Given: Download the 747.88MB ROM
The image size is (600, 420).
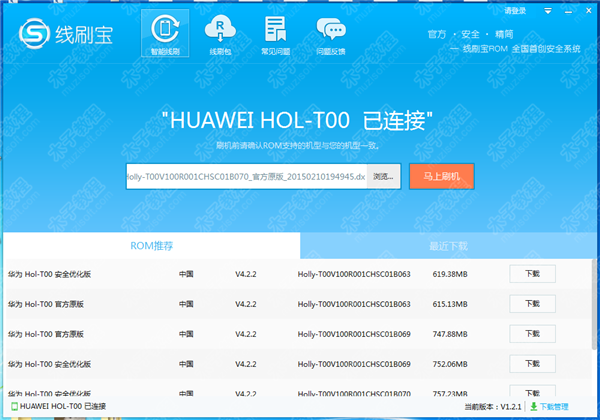Looking at the screenshot, I should (x=532, y=334).
